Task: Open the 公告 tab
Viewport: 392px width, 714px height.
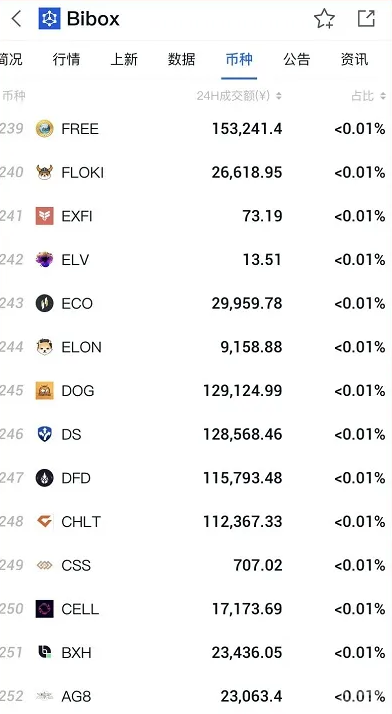Action: point(297,59)
